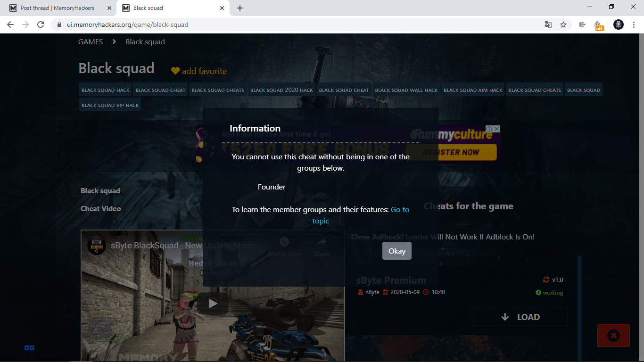Click the ad info icon on the banner
Image resolution: width=644 pixels, height=362 pixels.
(x=489, y=129)
